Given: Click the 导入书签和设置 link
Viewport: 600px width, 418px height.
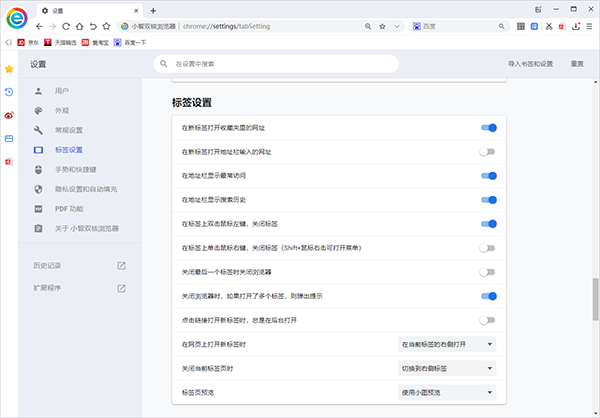Looking at the screenshot, I should tap(530, 64).
